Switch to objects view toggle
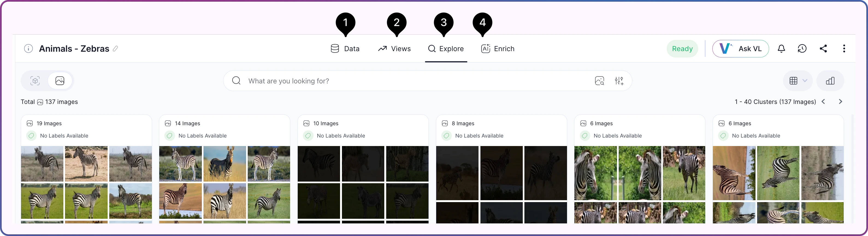Screen dimensions: 868x236 (35, 81)
